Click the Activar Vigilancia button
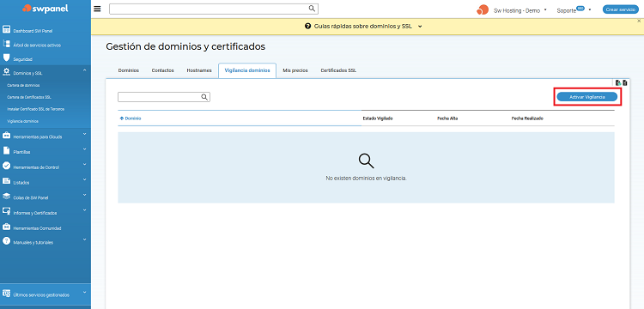Screen dimensions: 644x309 [x=587, y=97]
